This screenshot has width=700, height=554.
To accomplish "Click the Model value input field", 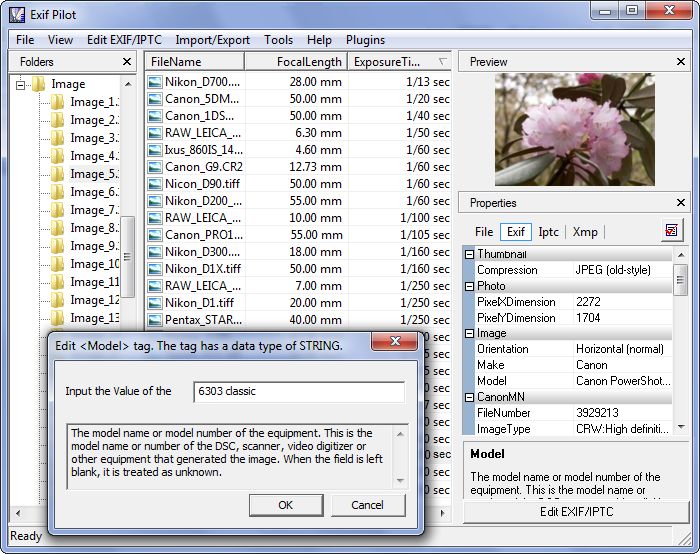I will [x=299, y=391].
